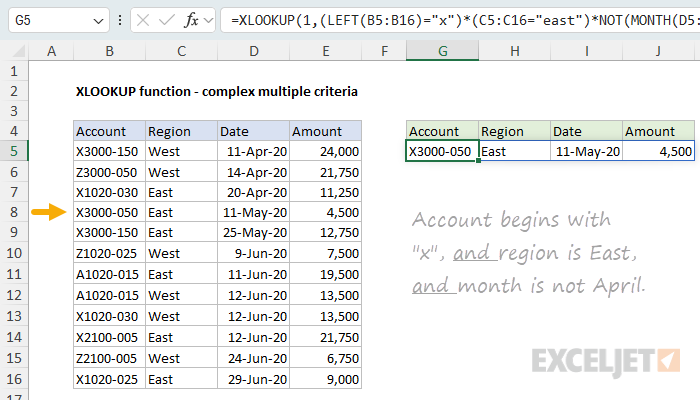Click the green 'Amount' header in column J
Viewport: 700px width, 400px height.
click(x=658, y=131)
